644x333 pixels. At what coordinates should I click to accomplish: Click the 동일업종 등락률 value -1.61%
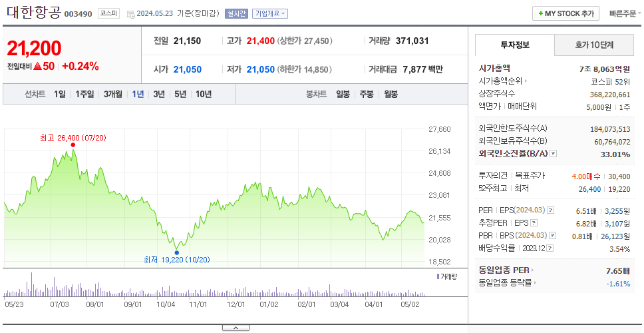point(618,283)
